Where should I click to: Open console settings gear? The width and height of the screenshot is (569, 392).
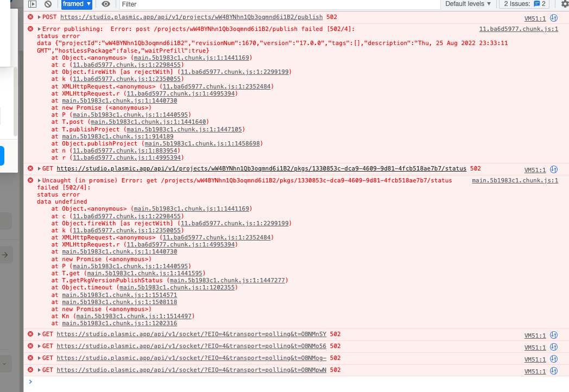565,4
